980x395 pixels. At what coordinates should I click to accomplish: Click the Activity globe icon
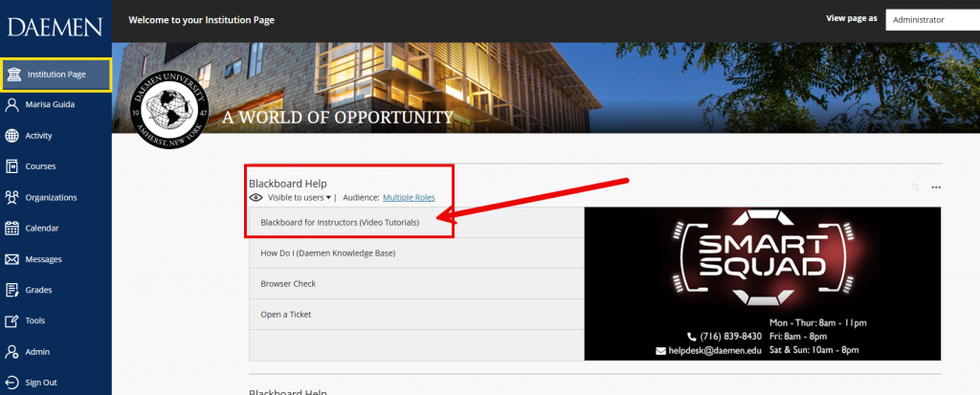pos(11,136)
